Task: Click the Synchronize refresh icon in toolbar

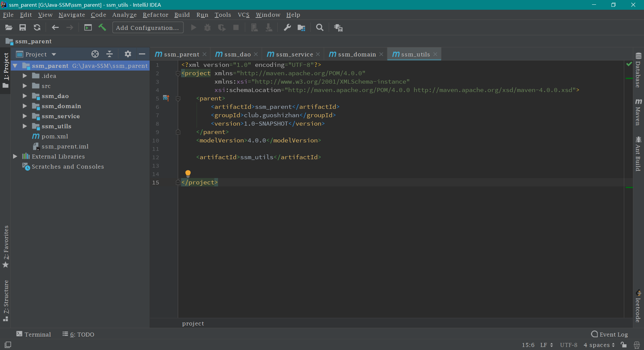Action: coord(37,28)
